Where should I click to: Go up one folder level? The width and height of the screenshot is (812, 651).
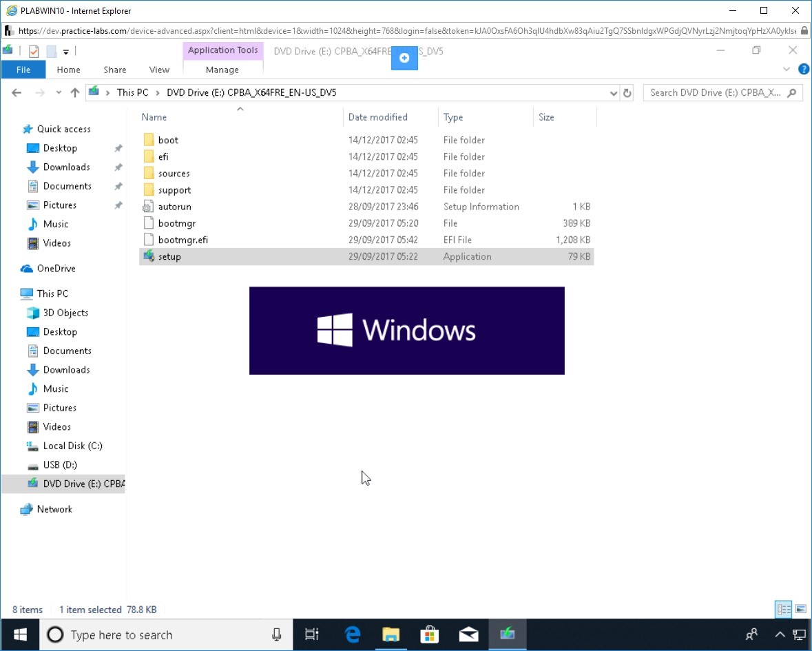pyautogui.click(x=75, y=93)
